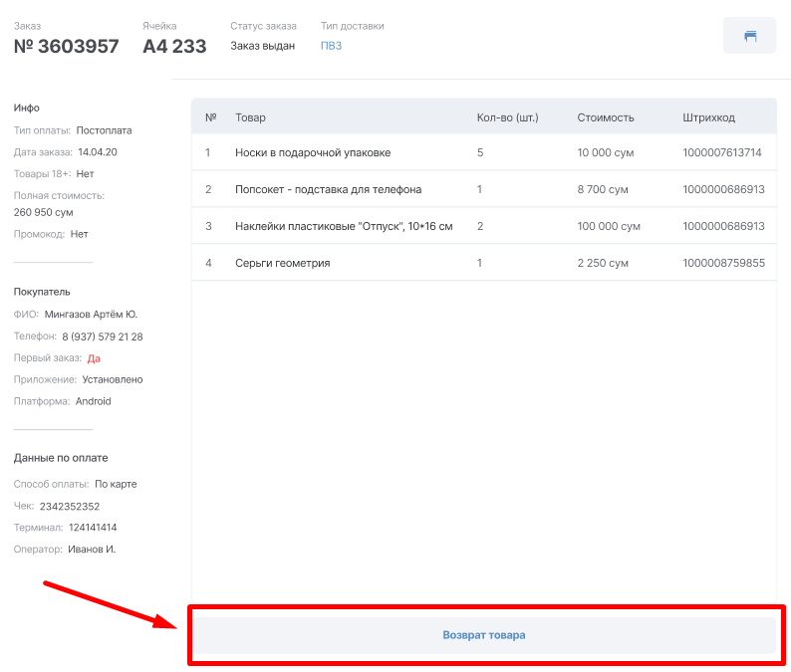Select row Наклейки пластиковые "Отпуск"
This screenshot has height=672, width=791.
pos(484,226)
